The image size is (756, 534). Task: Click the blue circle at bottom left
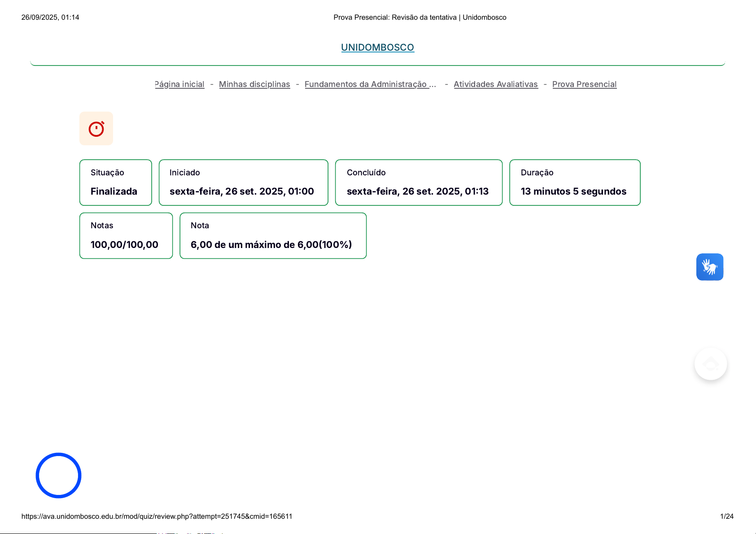tap(58, 475)
